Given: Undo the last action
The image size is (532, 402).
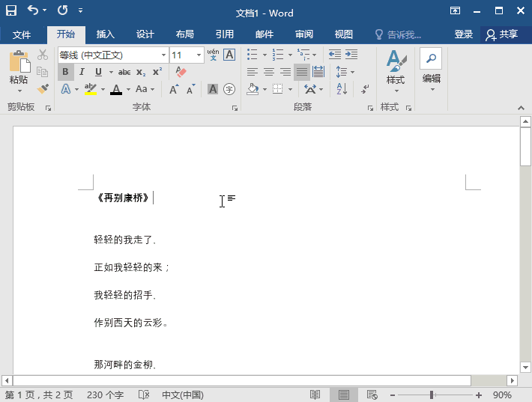Looking at the screenshot, I should [x=33, y=10].
